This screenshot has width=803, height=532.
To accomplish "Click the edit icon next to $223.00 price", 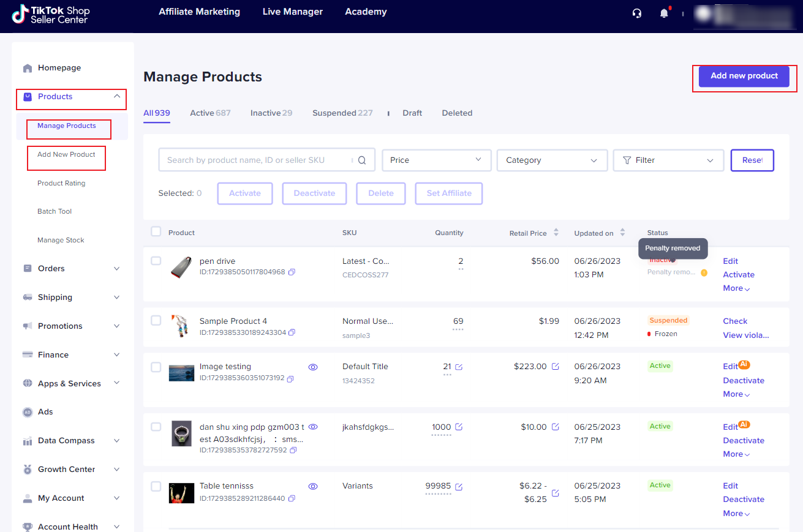I will [x=555, y=366].
